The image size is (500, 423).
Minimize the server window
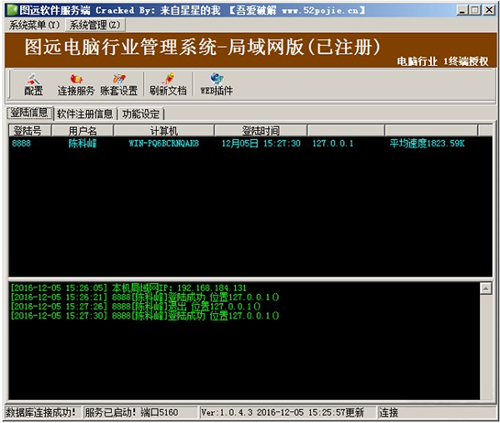tap(462, 10)
